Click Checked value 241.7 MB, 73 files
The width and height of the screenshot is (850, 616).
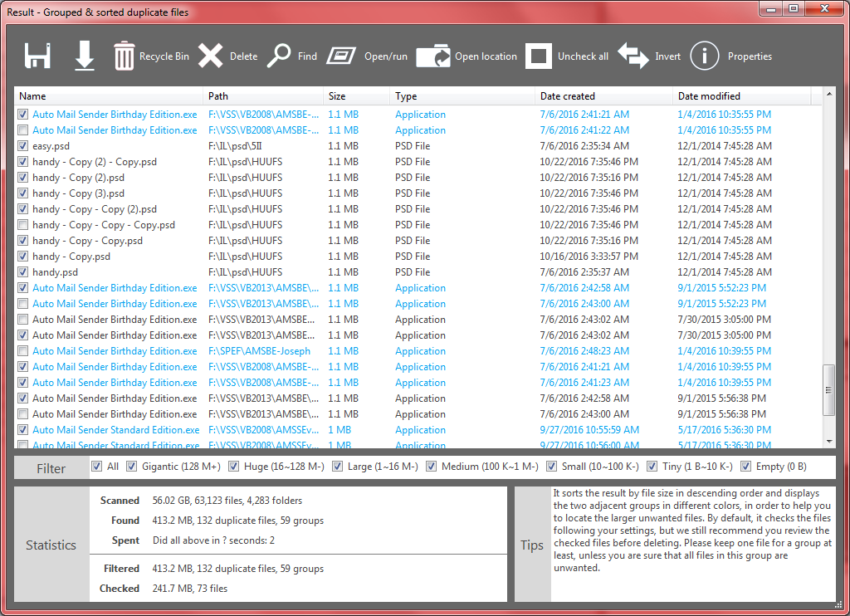pos(190,589)
